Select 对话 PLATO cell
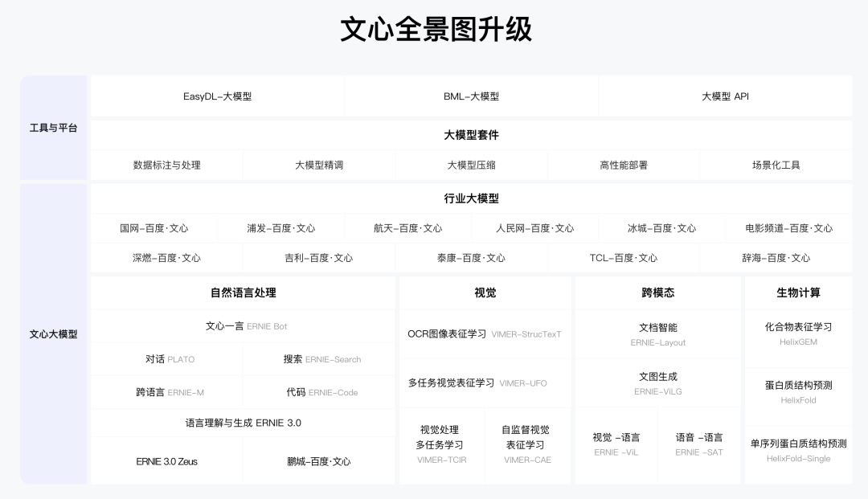 pyautogui.click(x=166, y=359)
